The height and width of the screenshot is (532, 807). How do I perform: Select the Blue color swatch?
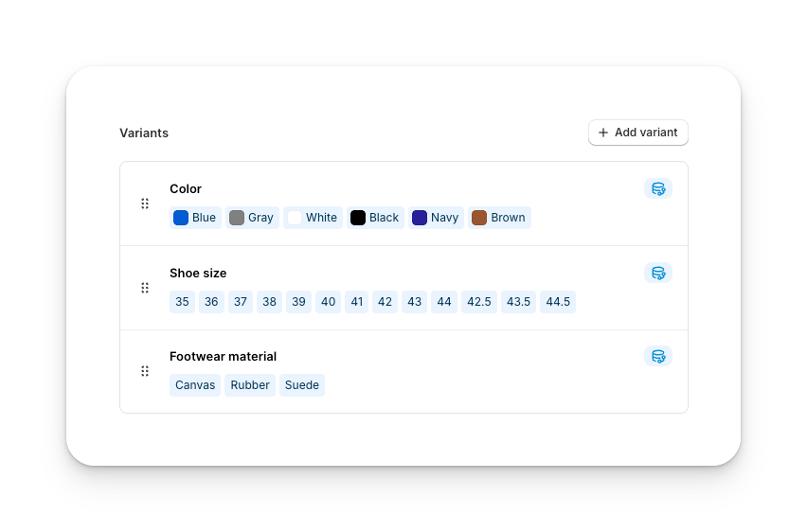click(181, 218)
